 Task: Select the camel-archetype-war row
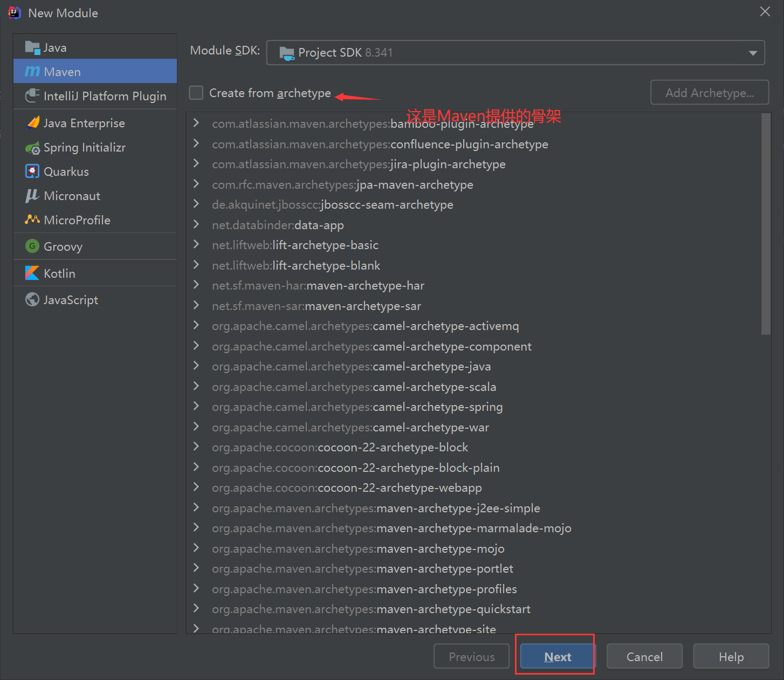point(473,427)
